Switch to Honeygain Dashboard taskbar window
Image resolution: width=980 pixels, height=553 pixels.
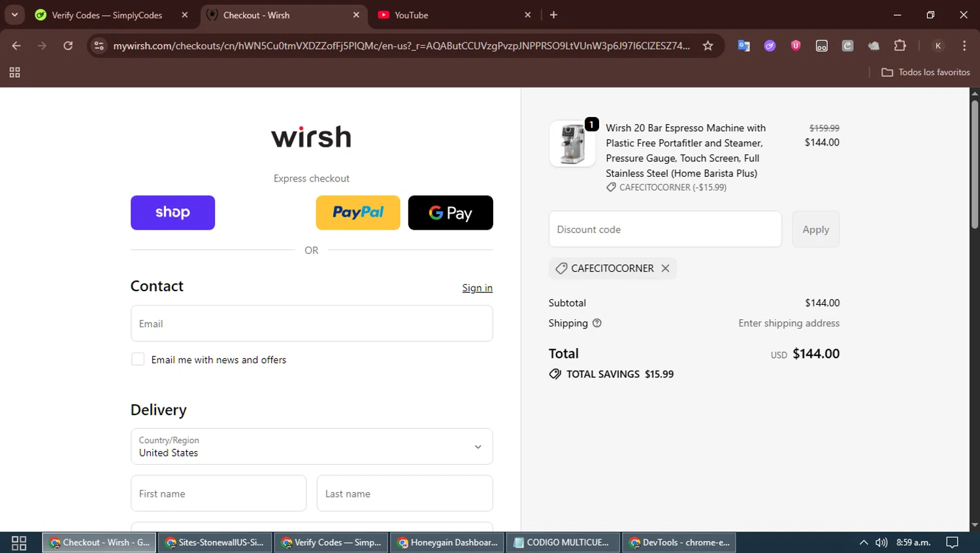pos(448,543)
